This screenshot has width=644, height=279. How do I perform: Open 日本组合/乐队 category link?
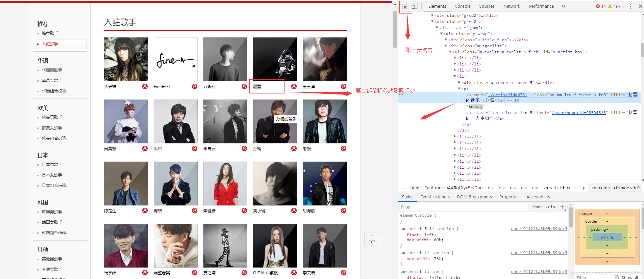coord(54,186)
